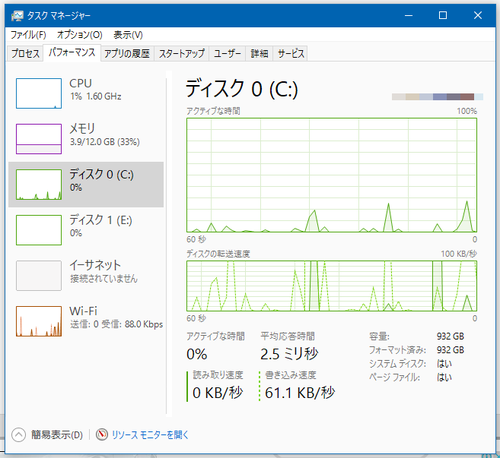Open the 詳細 tab

(x=259, y=53)
